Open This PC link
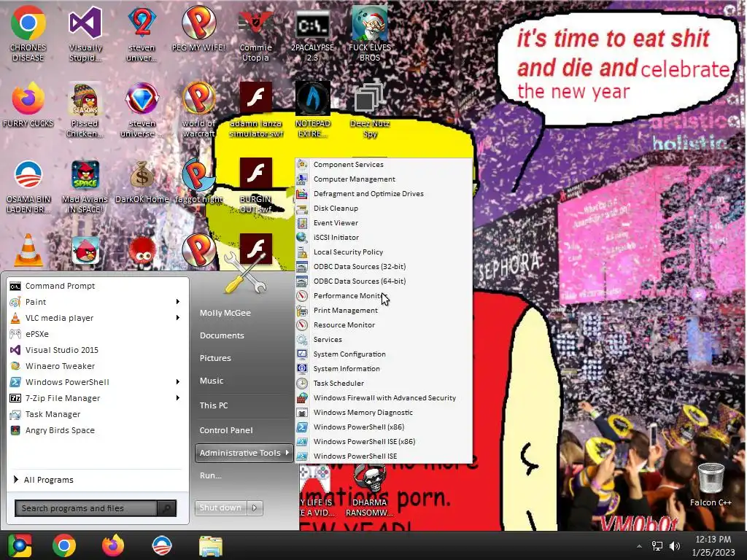This screenshot has height=560, width=747. click(x=214, y=405)
